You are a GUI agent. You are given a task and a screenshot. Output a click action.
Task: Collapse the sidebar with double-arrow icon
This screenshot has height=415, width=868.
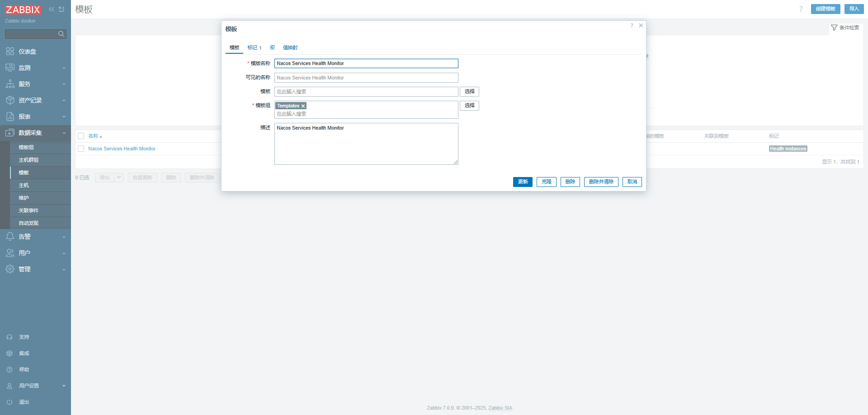point(52,9)
